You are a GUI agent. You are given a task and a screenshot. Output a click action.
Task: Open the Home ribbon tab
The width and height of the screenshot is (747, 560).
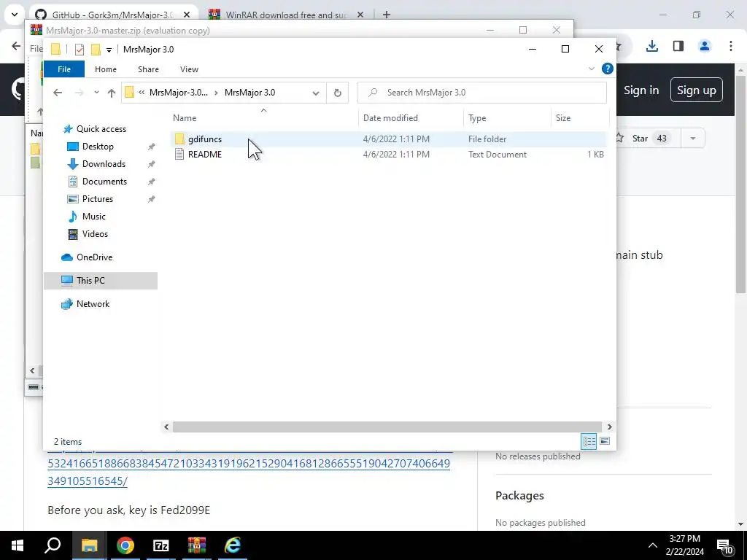106,69
